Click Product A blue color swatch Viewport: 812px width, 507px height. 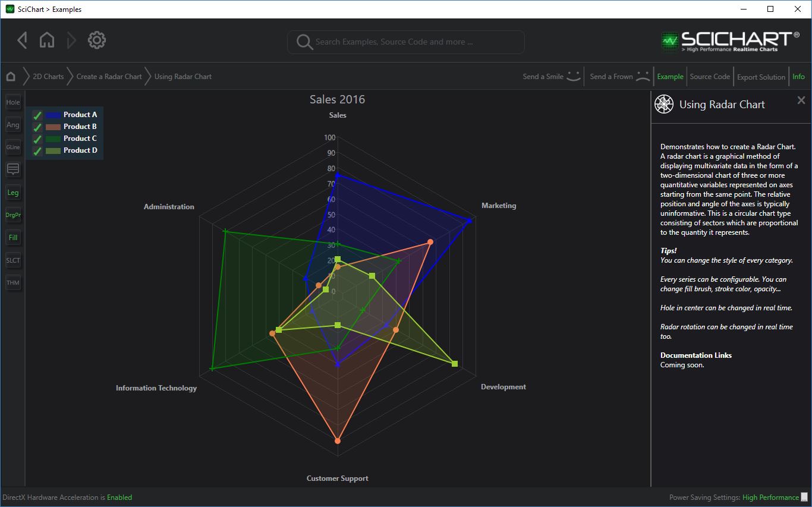pyautogui.click(x=53, y=115)
